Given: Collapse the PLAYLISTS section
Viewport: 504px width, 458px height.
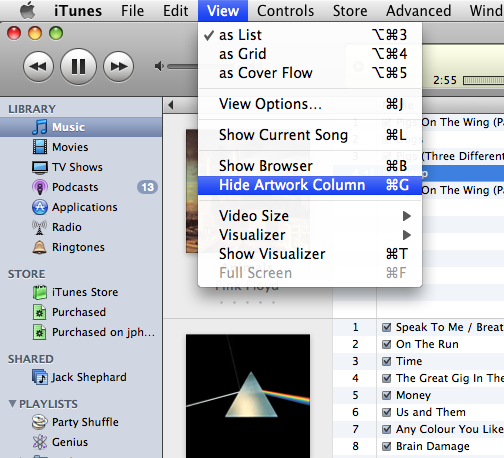Looking at the screenshot, I should [12, 404].
